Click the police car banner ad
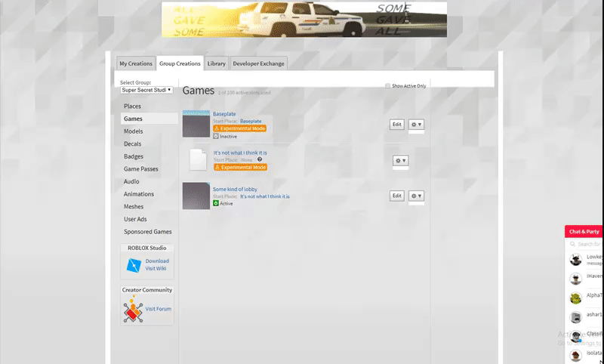 pos(304,20)
